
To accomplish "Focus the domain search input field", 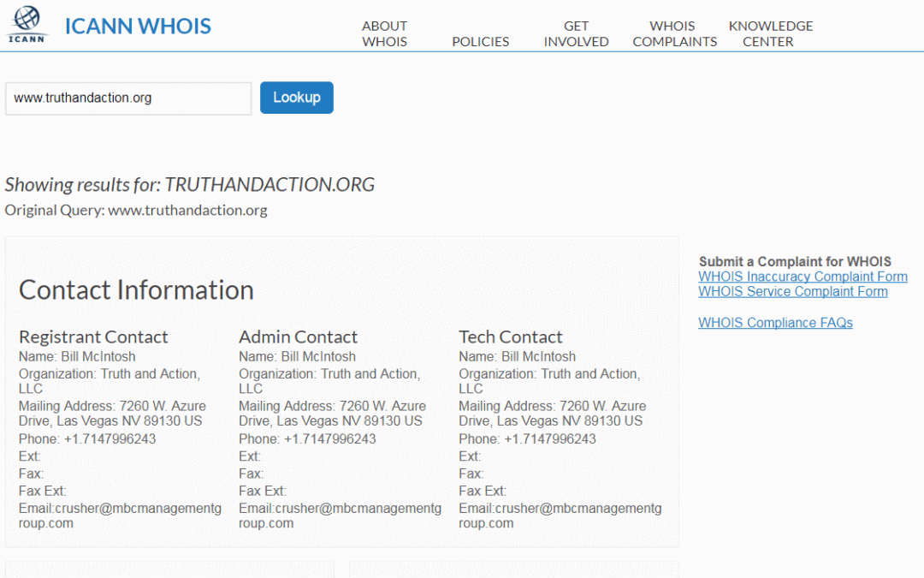I will click(128, 98).
